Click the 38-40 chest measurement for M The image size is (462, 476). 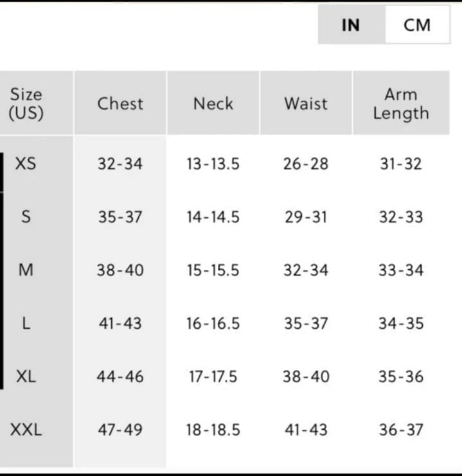coord(120,270)
